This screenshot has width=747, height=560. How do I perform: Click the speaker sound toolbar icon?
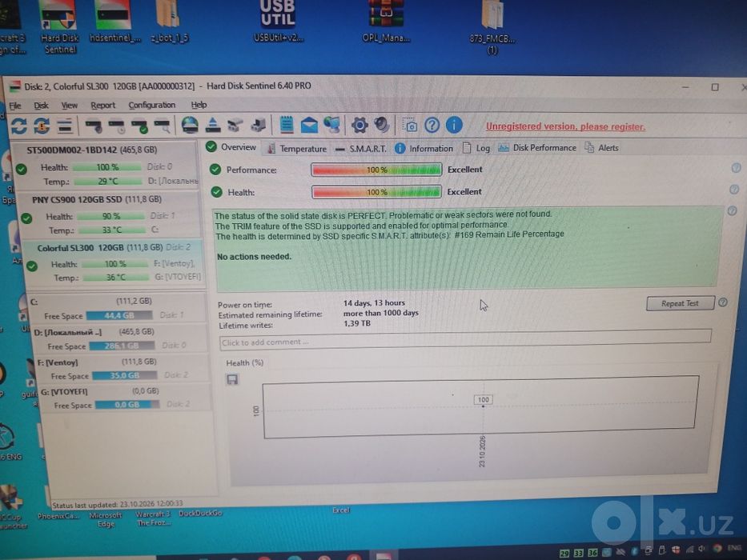click(382, 126)
